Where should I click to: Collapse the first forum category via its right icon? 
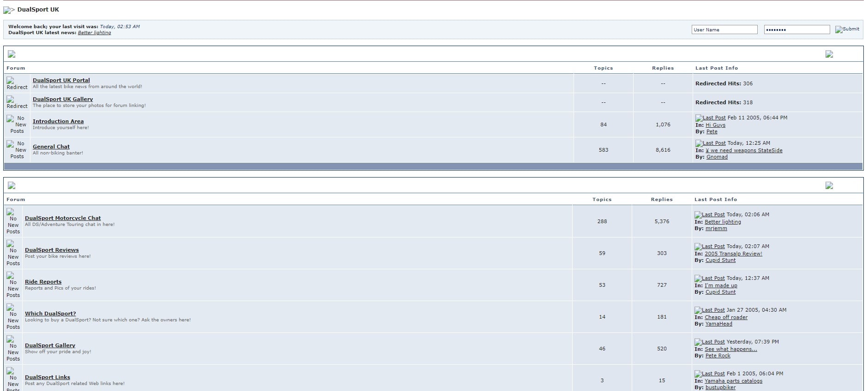[829, 54]
